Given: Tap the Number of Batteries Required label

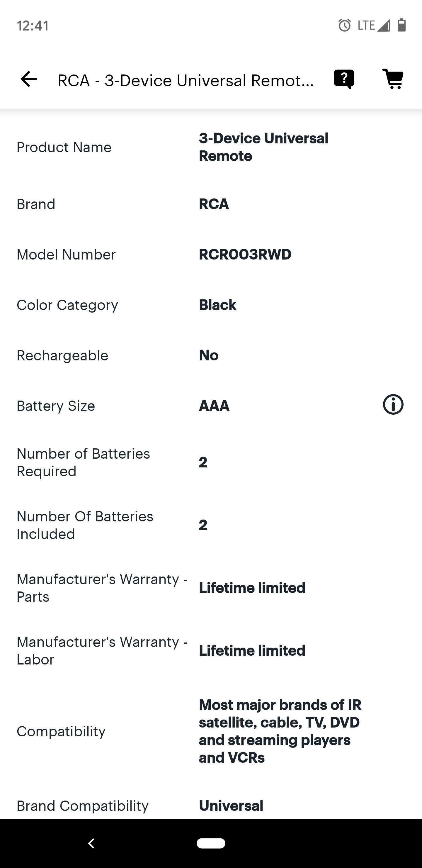Looking at the screenshot, I should (x=83, y=462).
